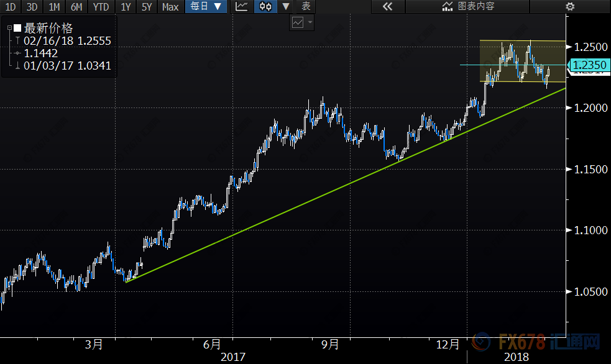Screen dimensions: 611x364
Task: Show the Max time range
Action: click(170, 7)
